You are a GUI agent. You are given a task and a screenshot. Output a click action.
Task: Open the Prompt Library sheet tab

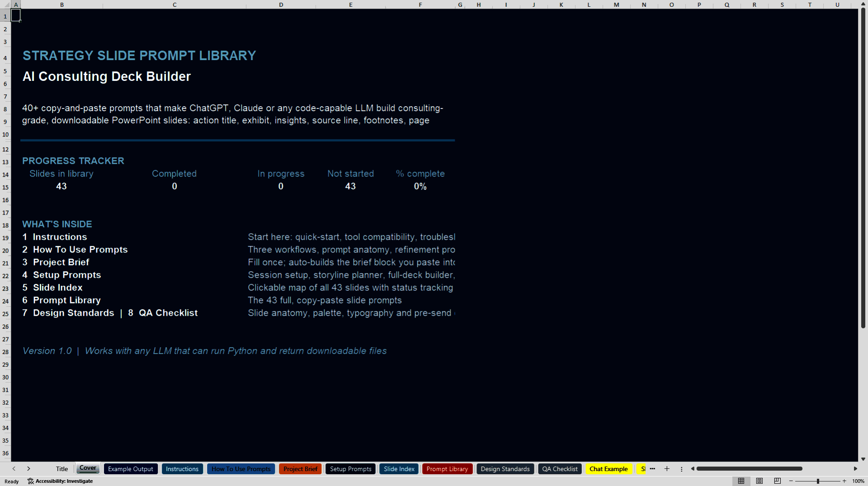click(447, 469)
